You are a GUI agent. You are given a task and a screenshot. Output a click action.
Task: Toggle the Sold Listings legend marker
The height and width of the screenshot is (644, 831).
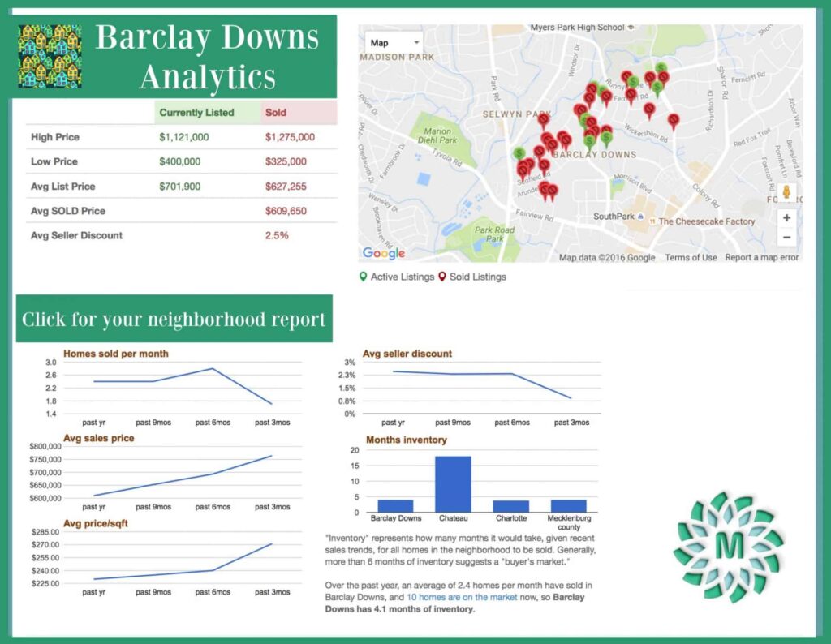click(441, 276)
